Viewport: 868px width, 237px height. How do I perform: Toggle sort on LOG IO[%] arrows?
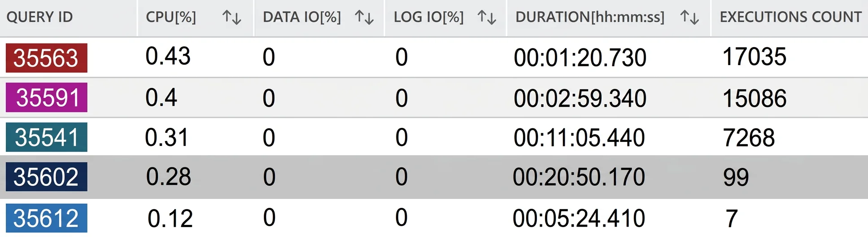pyautogui.click(x=487, y=18)
